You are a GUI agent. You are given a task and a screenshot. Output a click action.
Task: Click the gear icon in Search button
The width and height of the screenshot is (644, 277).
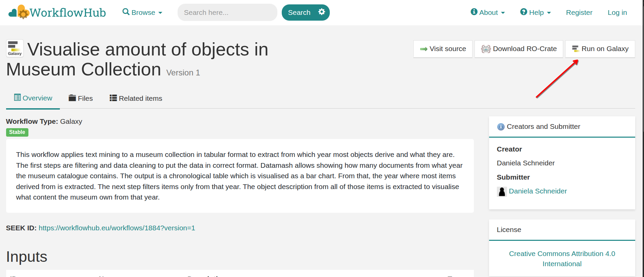322,12
